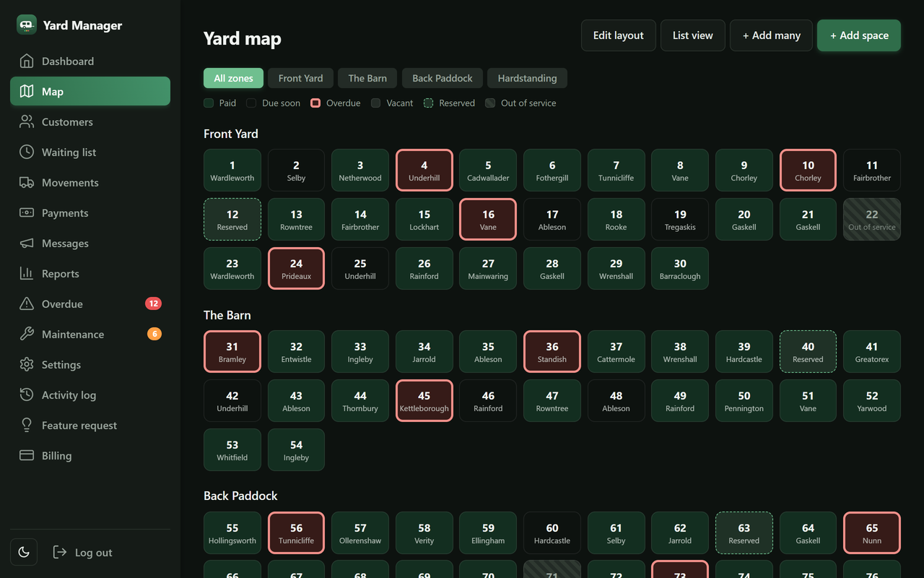Select the All zones filter tab
The height and width of the screenshot is (578, 924).
pyautogui.click(x=233, y=78)
